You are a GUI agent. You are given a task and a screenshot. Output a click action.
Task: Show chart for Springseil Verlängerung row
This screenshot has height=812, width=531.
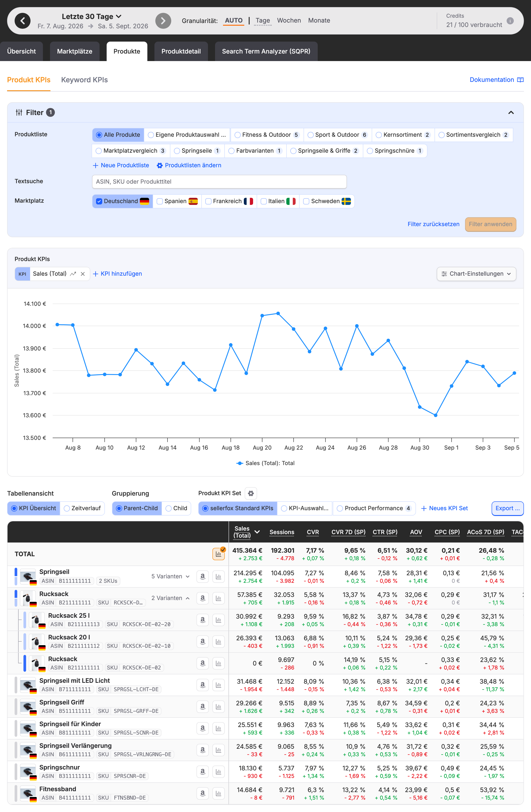[218, 750]
